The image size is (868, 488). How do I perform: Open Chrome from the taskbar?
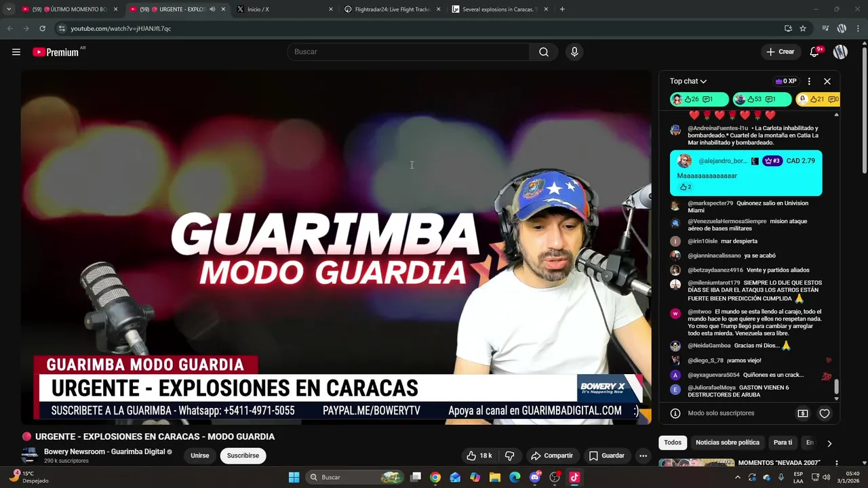click(x=435, y=477)
